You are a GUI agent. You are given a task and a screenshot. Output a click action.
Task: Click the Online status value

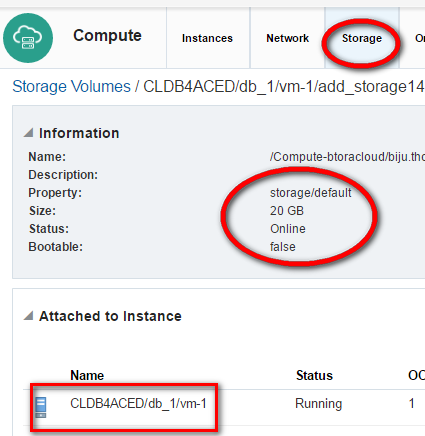click(288, 229)
